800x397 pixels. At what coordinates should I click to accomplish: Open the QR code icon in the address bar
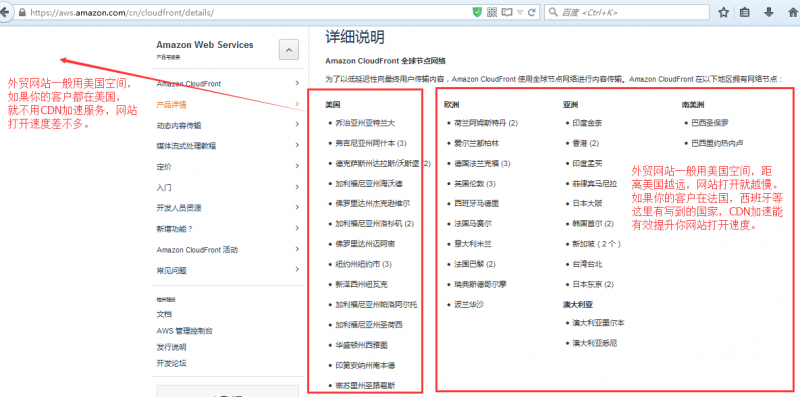pos(492,12)
